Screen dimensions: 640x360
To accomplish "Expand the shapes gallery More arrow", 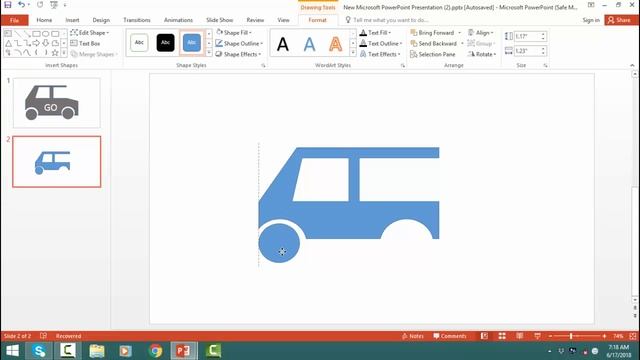I will coord(64,53).
